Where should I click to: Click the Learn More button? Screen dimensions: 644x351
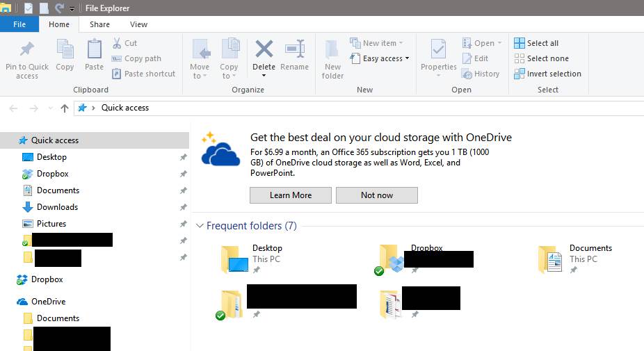point(291,195)
